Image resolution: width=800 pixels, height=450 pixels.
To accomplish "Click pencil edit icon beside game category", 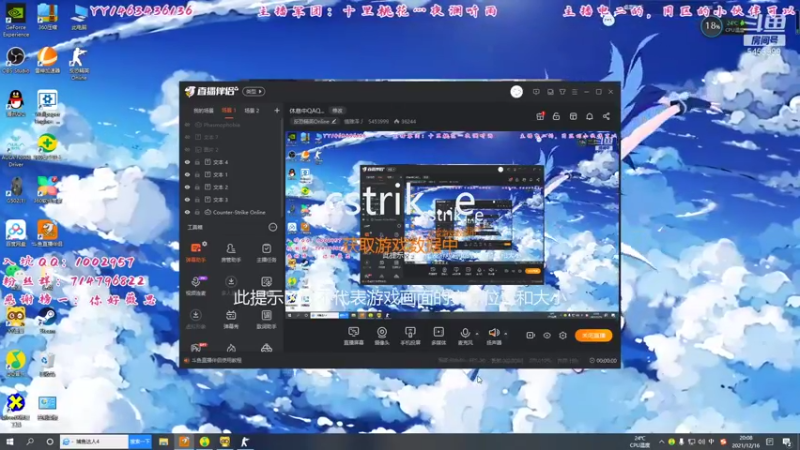I will coord(334,121).
